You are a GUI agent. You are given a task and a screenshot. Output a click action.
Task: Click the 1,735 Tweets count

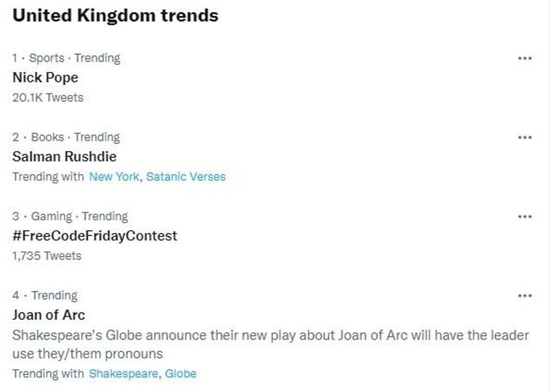click(47, 256)
